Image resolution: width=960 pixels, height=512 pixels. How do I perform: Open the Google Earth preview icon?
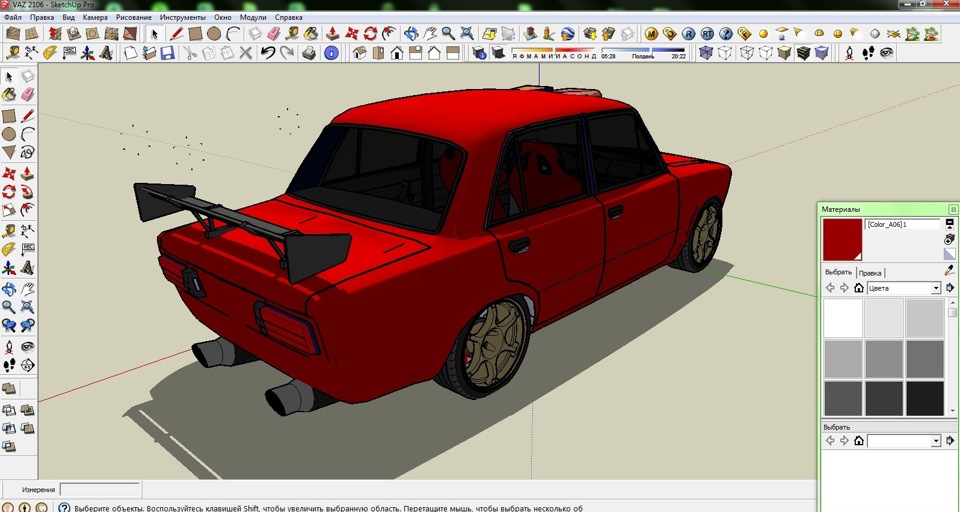[x=568, y=33]
